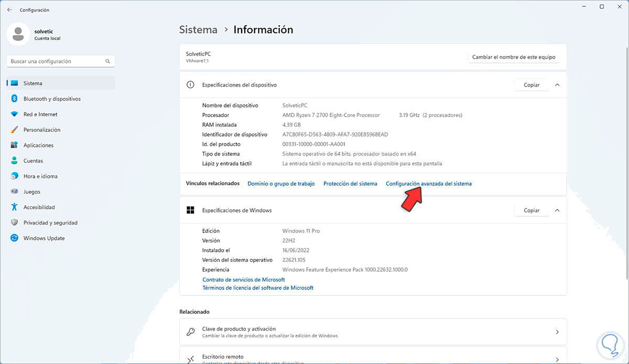Click the Escritorio remoto icon
Screen dimensions: 629x364
191,360
